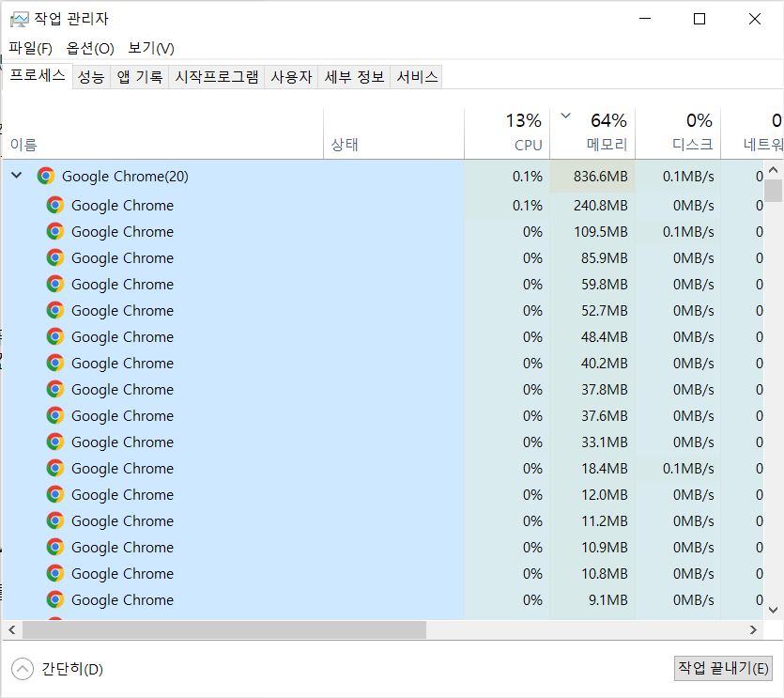This screenshot has width=784, height=698.
Task: Click Chrome icon in the 52.7MB row
Action: 55,310
